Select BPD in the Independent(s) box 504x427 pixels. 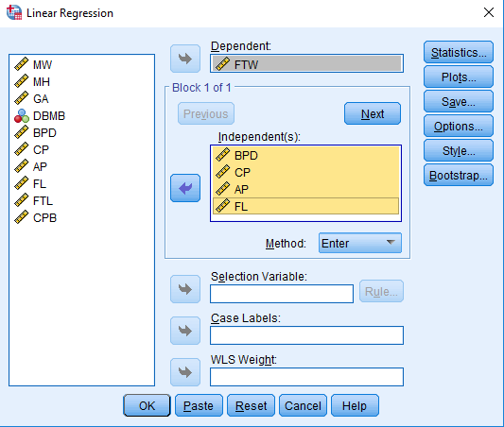click(x=305, y=155)
